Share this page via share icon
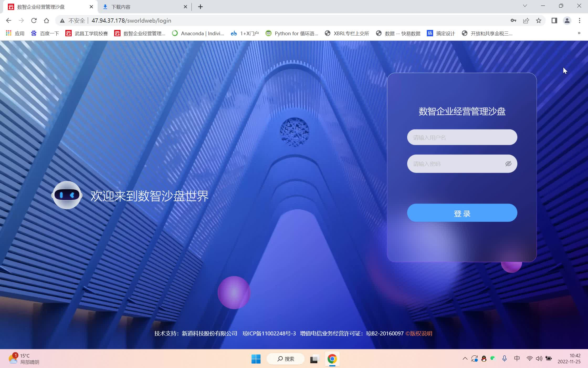 (x=526, y=21)
